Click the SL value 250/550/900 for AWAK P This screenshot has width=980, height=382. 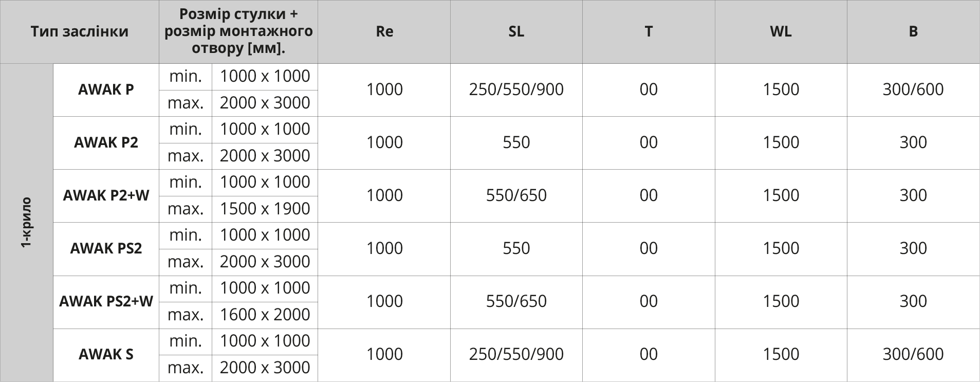[x=516, y=89]
